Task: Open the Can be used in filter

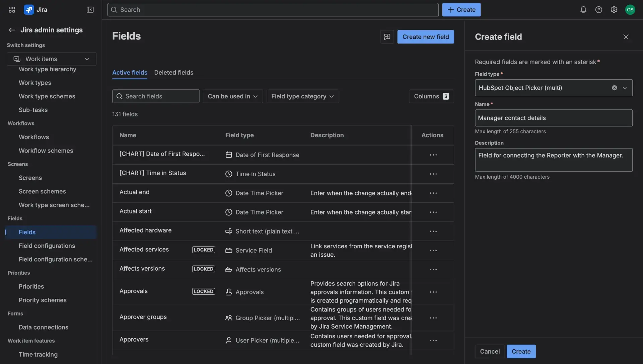Action: (x=232, y=96)
